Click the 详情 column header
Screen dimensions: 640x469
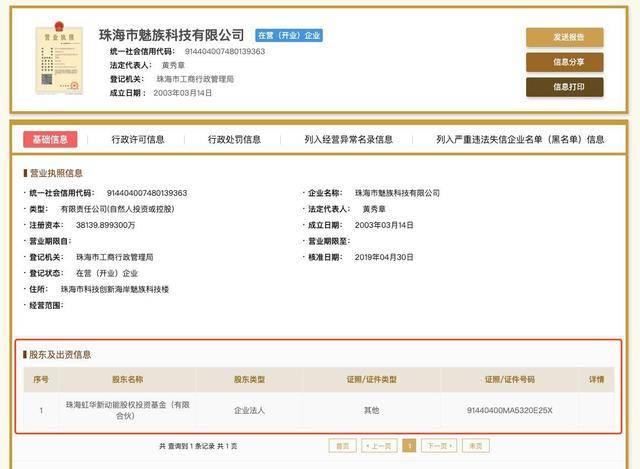tap(596, 380)
